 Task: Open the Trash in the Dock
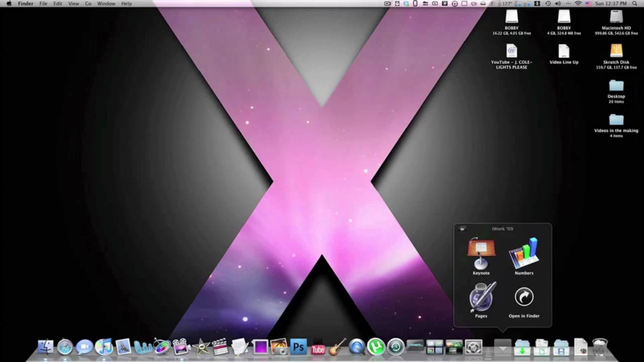[600, 347]
